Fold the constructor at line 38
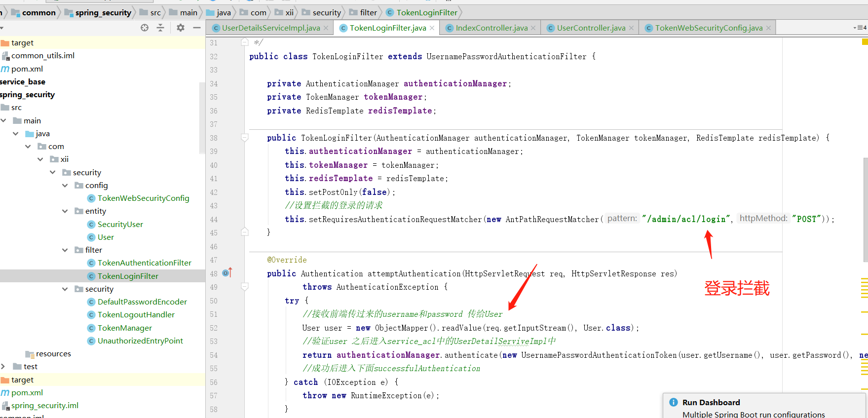This screenshot has width=868, height=418. [x=245, y=138]
